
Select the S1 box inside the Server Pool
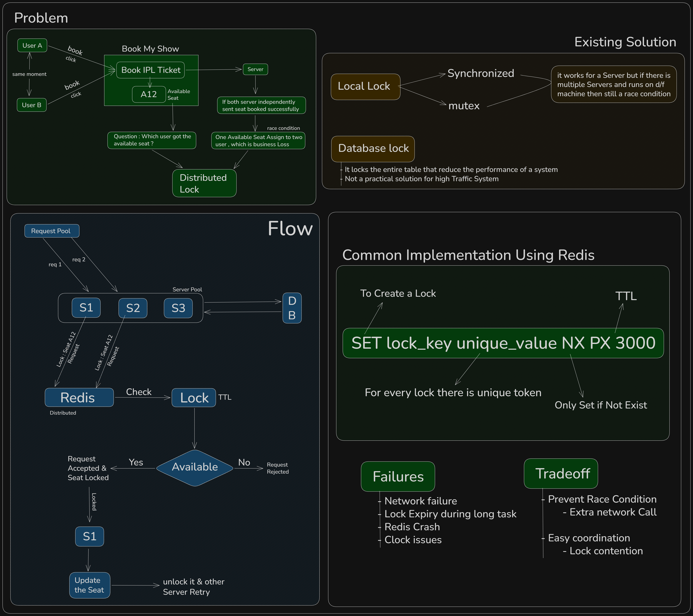(86, 308)
